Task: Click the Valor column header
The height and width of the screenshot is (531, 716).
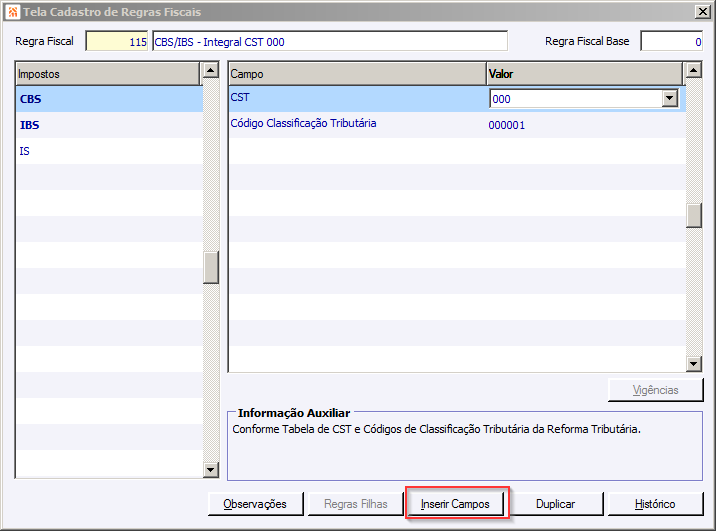Action: click(584, 74)
